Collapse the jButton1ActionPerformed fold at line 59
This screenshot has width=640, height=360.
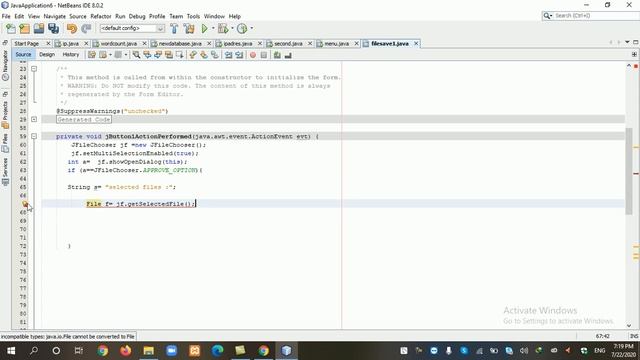[x=34, y=136]
